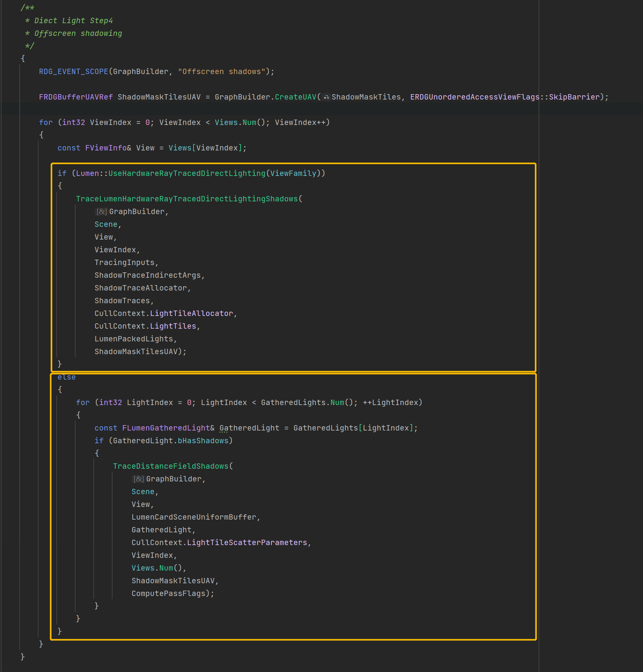643x672 pixels.
Task: Place cursor on "Offscreen shadows" string literal
Action: pos(221,71)
